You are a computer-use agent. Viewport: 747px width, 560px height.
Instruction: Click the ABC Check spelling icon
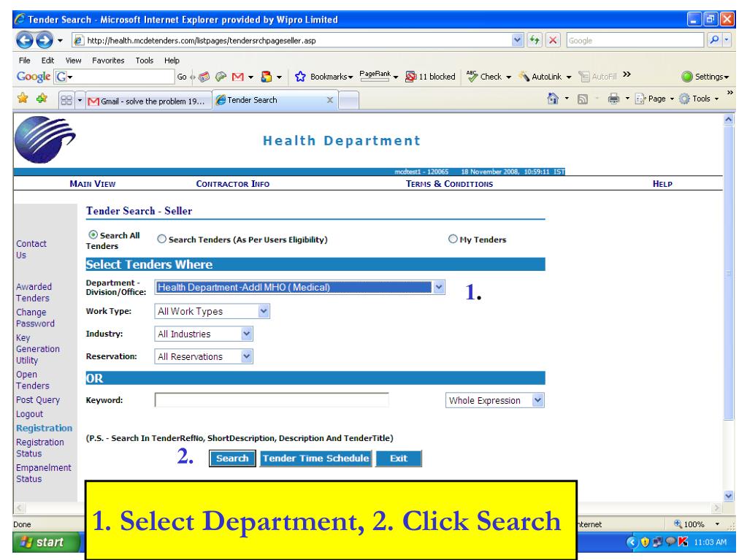point(472,76)
